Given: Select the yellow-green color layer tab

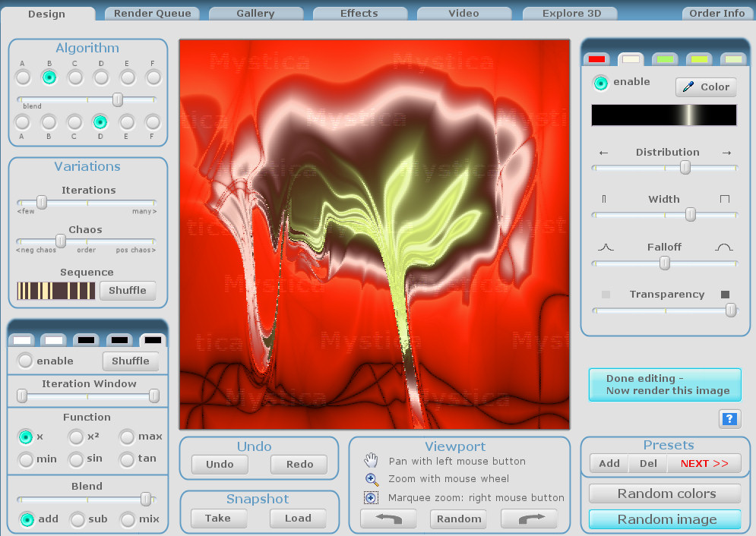Looking at the screenshot, I should pyautogui.click(x=699, y=59).
